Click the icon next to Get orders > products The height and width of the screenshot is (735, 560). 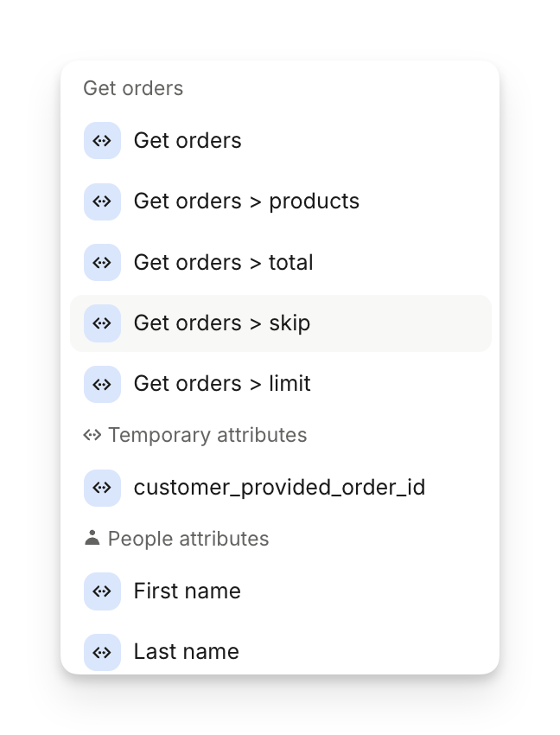click(x=102, y=201)
